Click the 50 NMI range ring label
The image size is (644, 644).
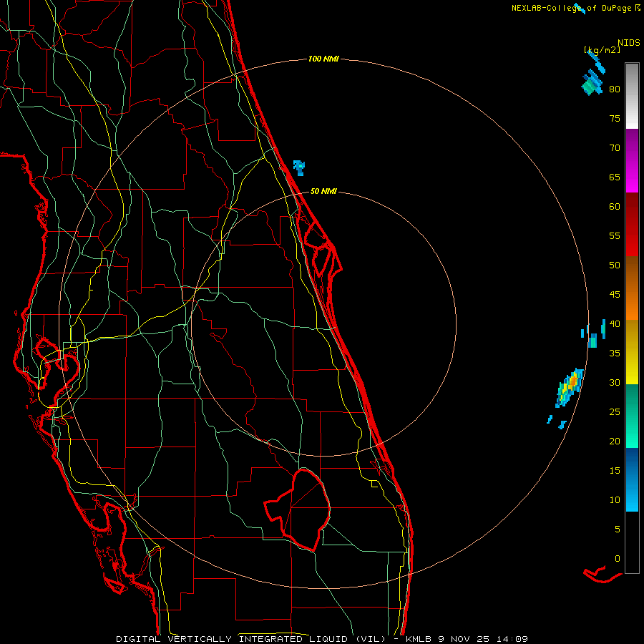pyautogui.click(x=323, y=191)
